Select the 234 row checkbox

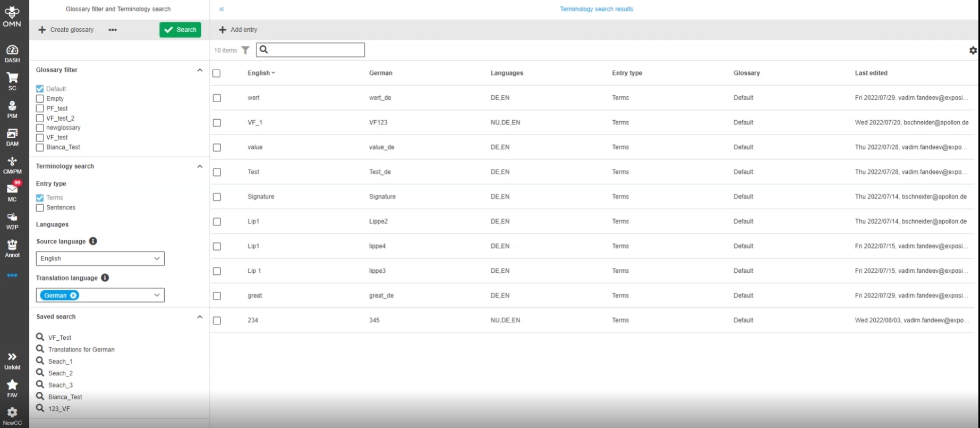pos(217,321)
